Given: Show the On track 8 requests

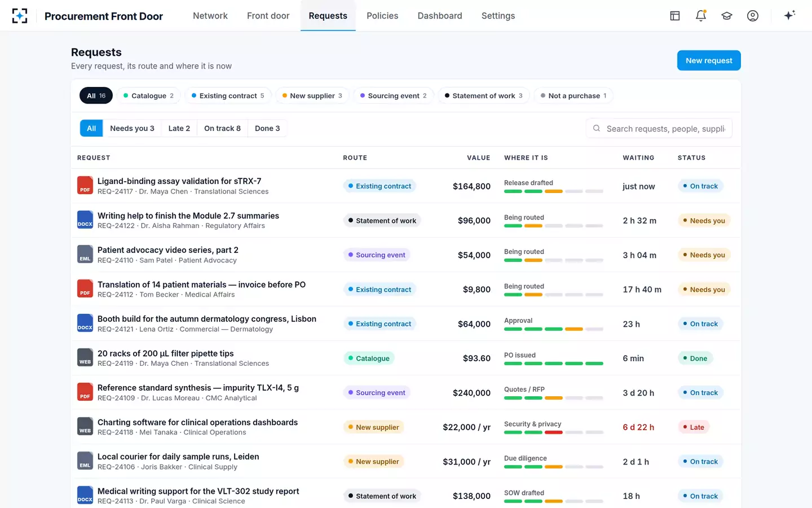Looking at the screenshot, I should 222,129.
